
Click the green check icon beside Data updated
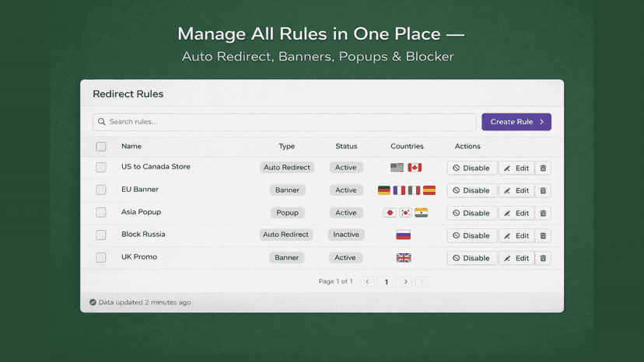click(93, 302)
